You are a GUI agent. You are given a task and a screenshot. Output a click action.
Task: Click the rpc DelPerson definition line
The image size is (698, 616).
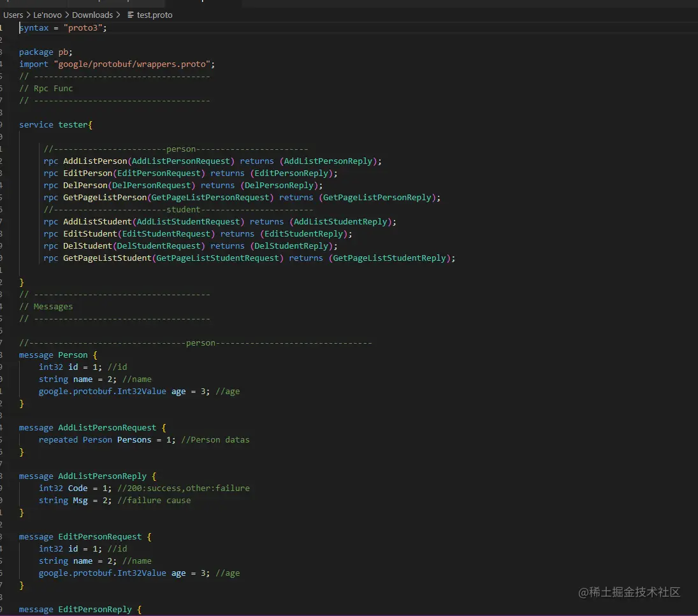point(183,186)
